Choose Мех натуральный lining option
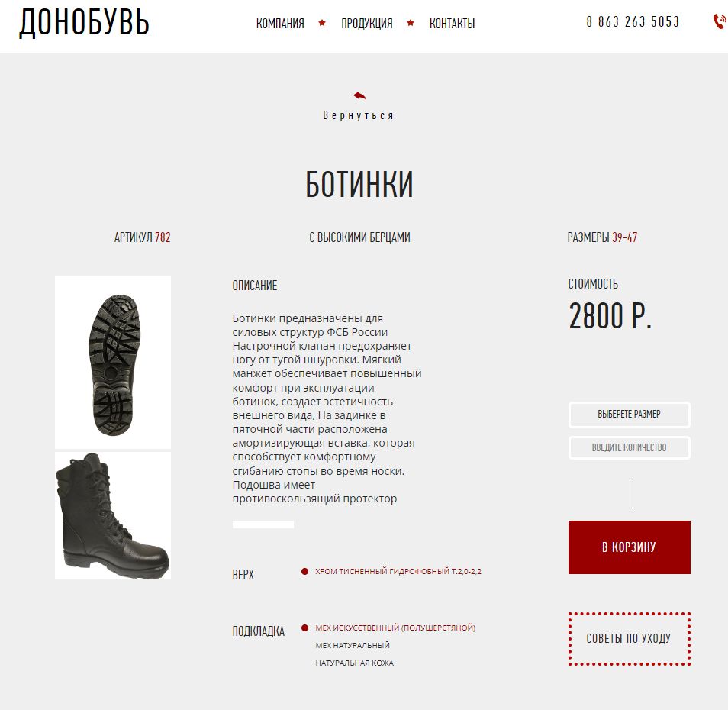 [353, 645]
